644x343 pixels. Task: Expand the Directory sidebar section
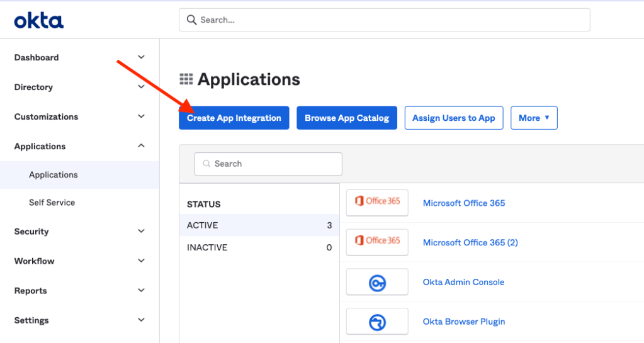coord(141,87)
